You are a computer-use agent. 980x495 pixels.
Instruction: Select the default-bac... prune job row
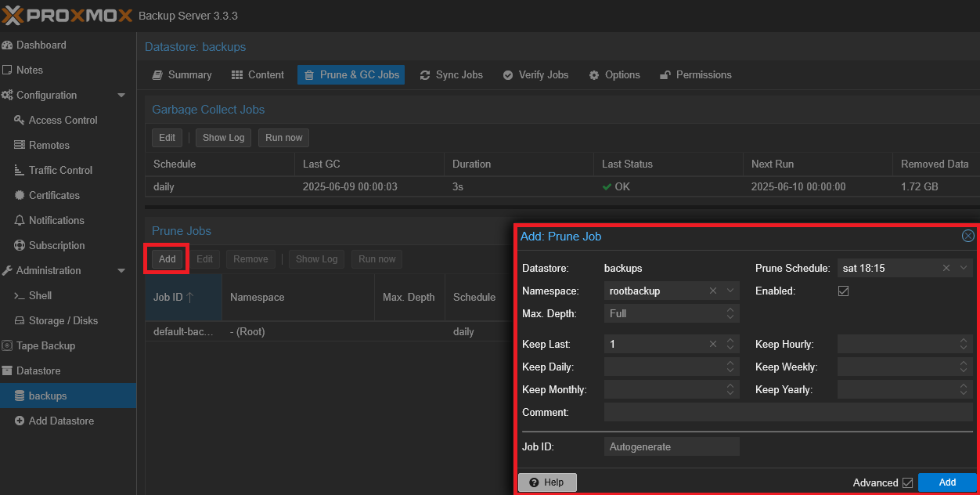[x=329, y=331]
